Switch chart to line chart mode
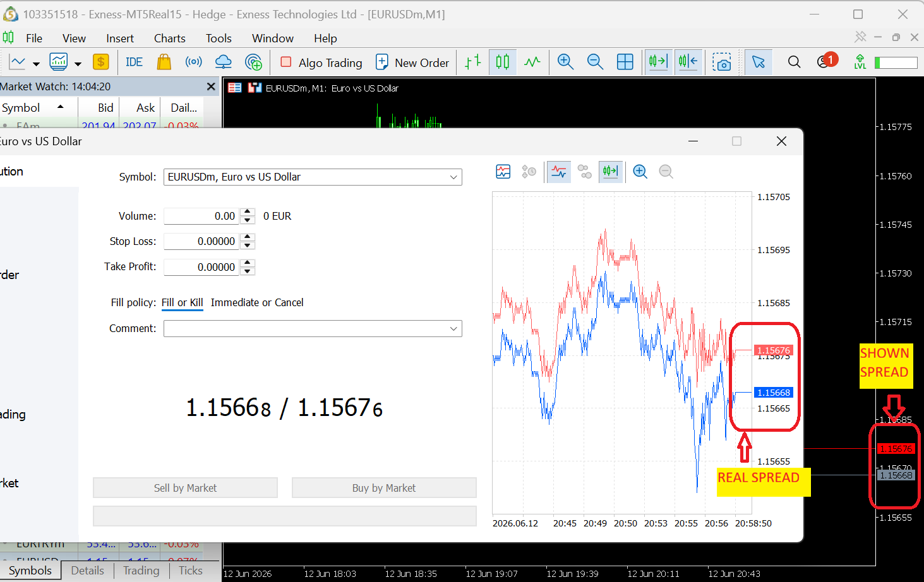 click(532, 62)
